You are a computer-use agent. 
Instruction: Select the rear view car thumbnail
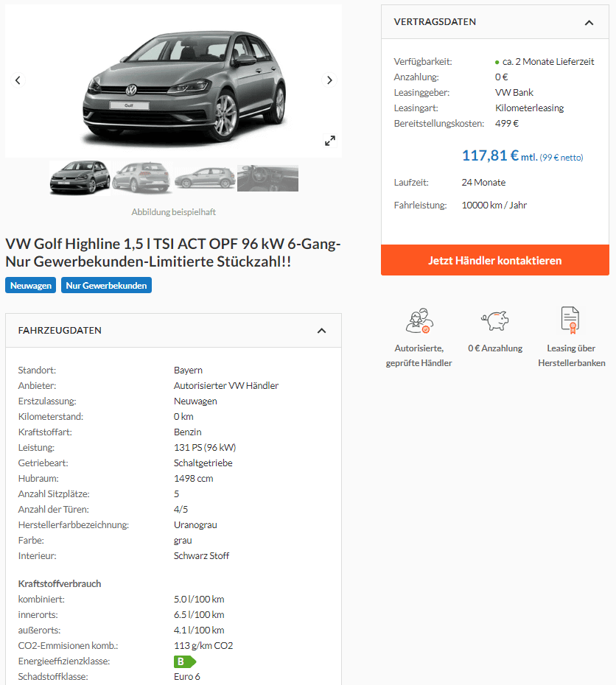click(141, 178)
